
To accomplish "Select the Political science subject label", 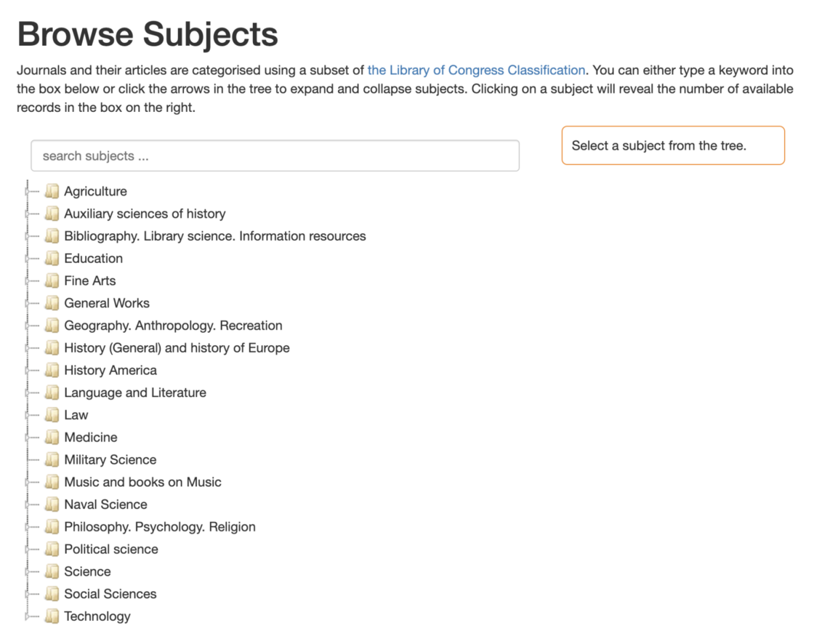I will [111, 549].
